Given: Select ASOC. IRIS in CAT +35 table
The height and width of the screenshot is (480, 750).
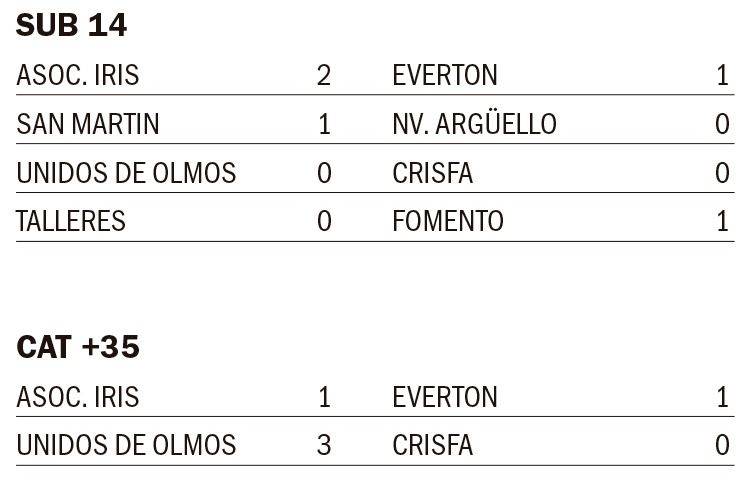Looking at the screenshot, I should (x=78, y=397).
